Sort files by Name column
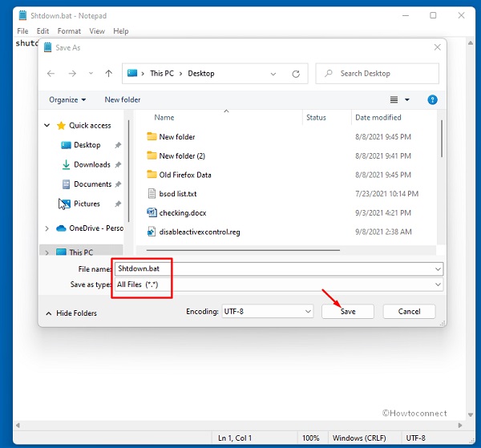The width and height of the screenshot is (481, 448). (164, 118)
